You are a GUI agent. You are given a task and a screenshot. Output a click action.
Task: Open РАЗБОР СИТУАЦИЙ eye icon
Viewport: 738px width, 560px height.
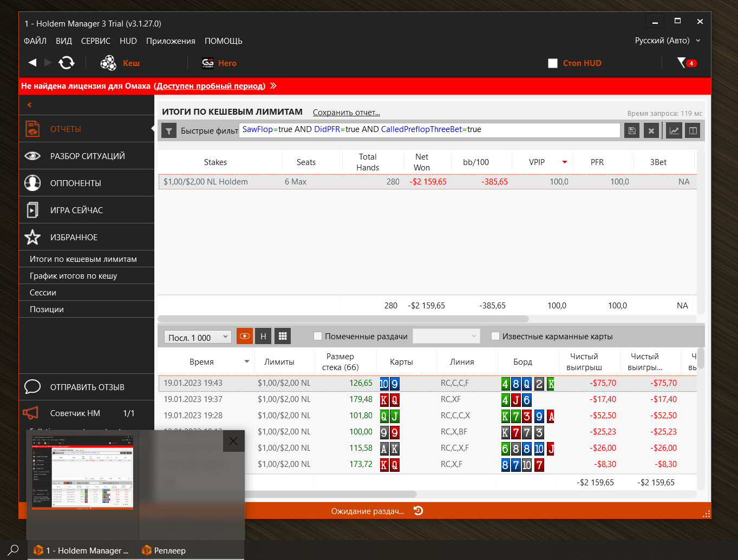point(32,156)
